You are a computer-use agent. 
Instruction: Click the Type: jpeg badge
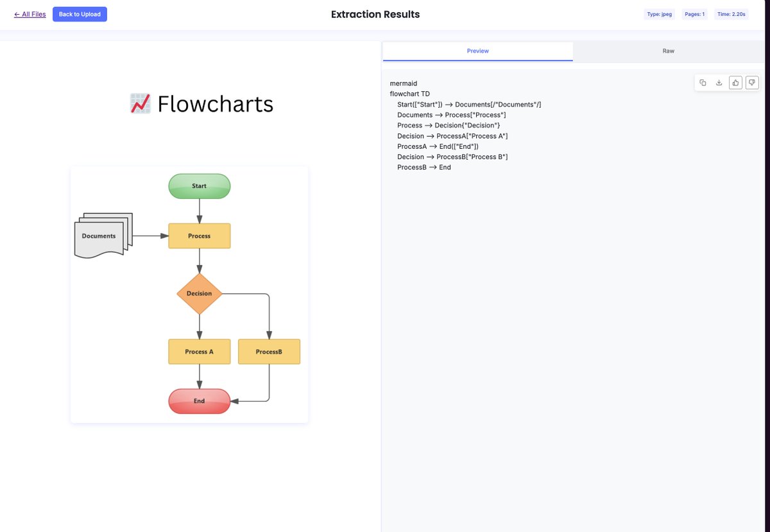660,14
